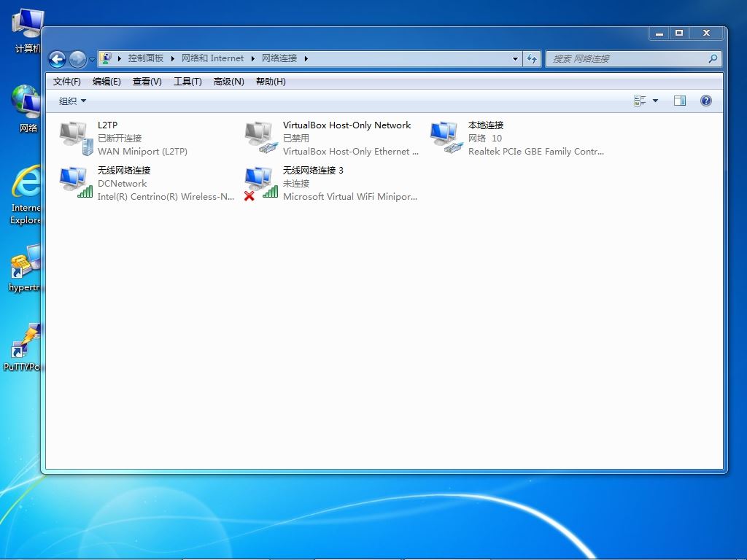Open the Internet Explorer desktop icon
This screenshot has width=747, height=560.
click(x=26, y=194)
